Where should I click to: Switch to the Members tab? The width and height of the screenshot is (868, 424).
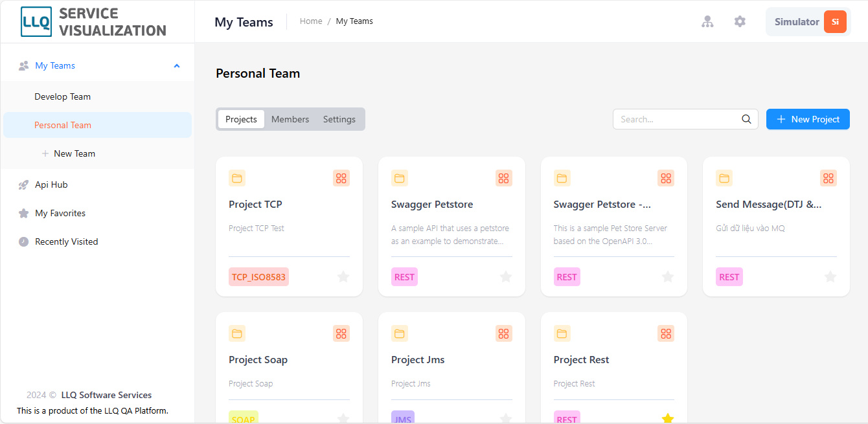pyautogui.click(x=290, y=119)
